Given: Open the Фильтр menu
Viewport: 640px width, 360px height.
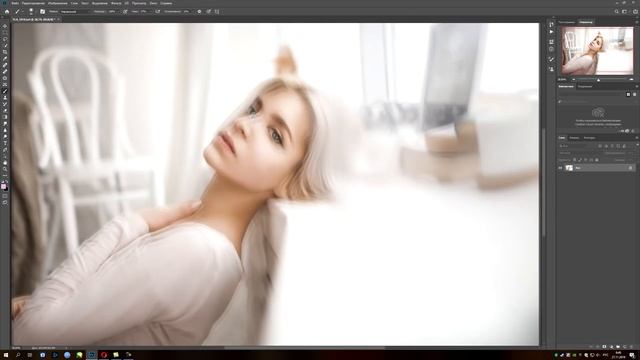Looking at the screenshot, I should coord(116,3).
